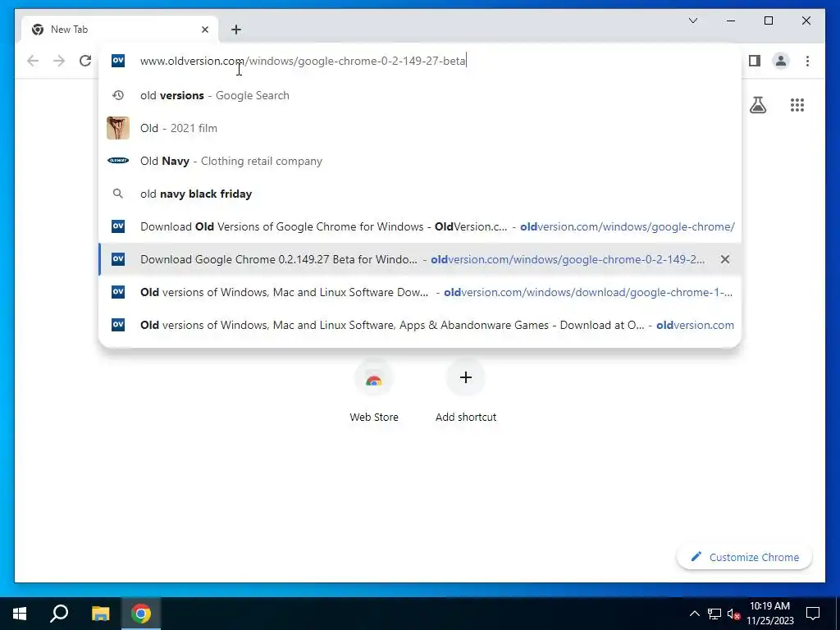Click the network status tray icon

coord(714,614)
